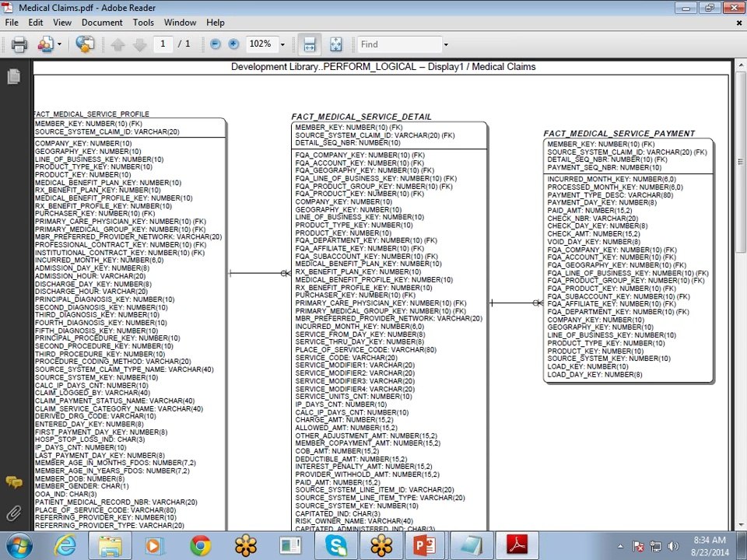This screenshot has height=560, width=747.
Task: Launch Internet Explorer from taskbar
Action: pos(65,545)
